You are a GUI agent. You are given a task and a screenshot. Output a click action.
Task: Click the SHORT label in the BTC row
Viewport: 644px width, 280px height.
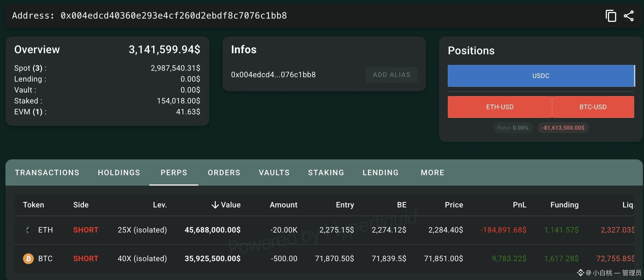pyautogui.click(x=86, y=258)
